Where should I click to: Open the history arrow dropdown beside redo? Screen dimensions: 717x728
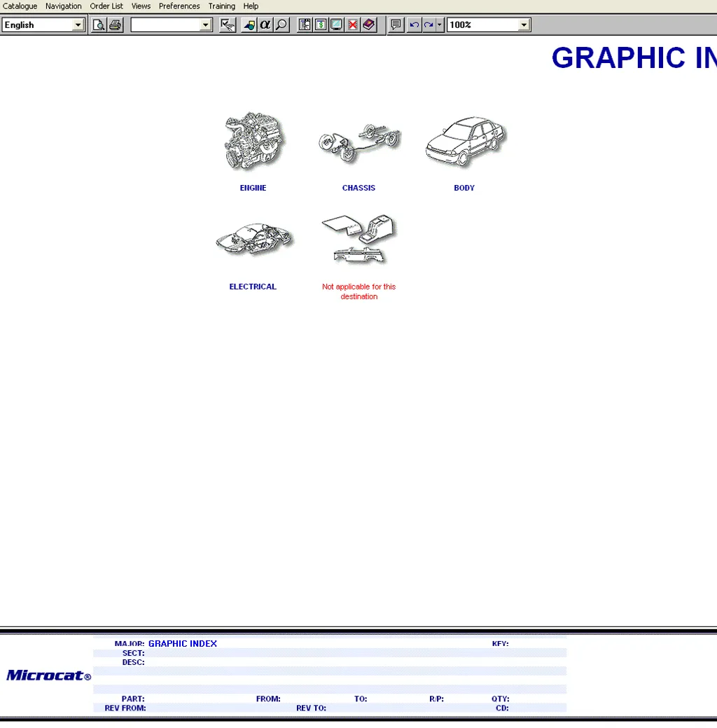click(x=440, y=25)
